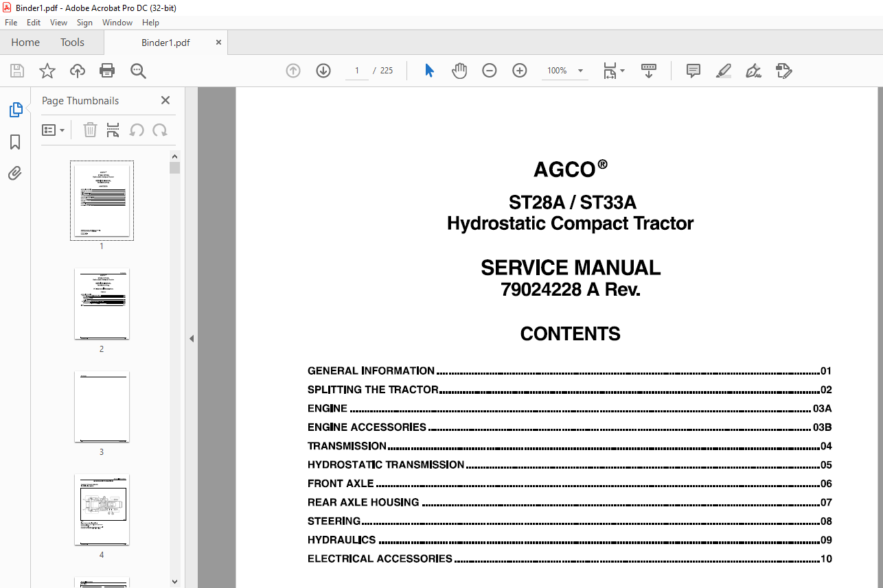Click the stamp tool icon
The height and width of the screenshot is (588, 883).
pos(783,71)
